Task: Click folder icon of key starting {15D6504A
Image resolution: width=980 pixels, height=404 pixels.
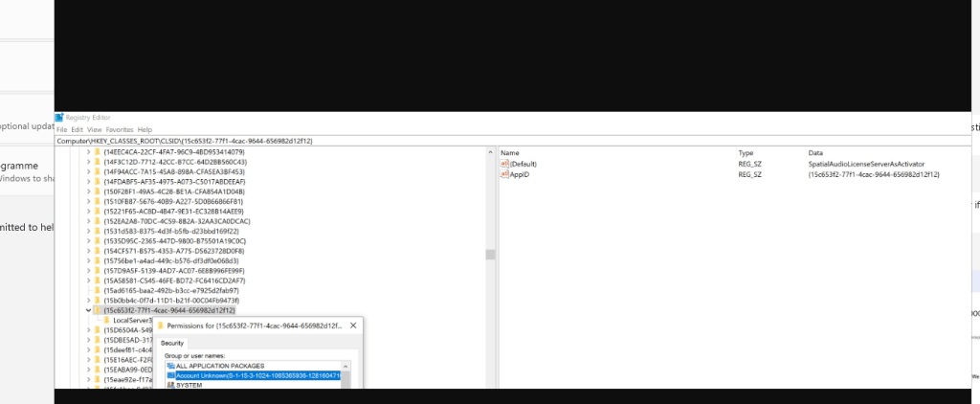Action: [98, 330]
